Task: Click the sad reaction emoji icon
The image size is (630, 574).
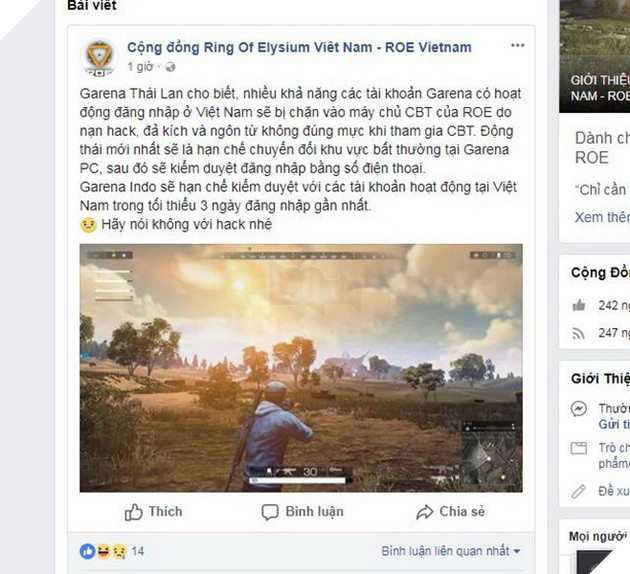Action: 119,551
